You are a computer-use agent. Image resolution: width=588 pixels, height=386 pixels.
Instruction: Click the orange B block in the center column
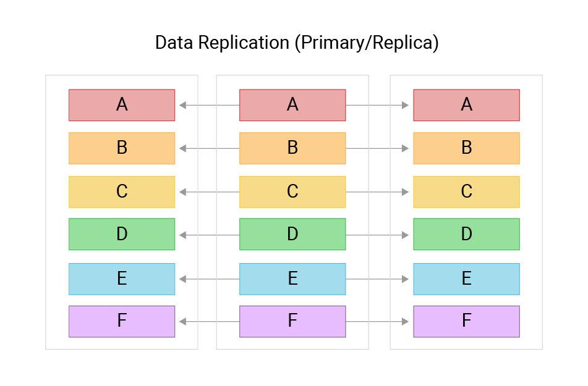tap(292, 148)
